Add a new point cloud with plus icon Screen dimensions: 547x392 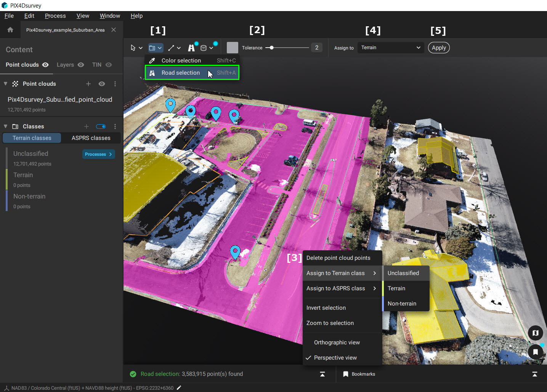[x=88, y=84]
